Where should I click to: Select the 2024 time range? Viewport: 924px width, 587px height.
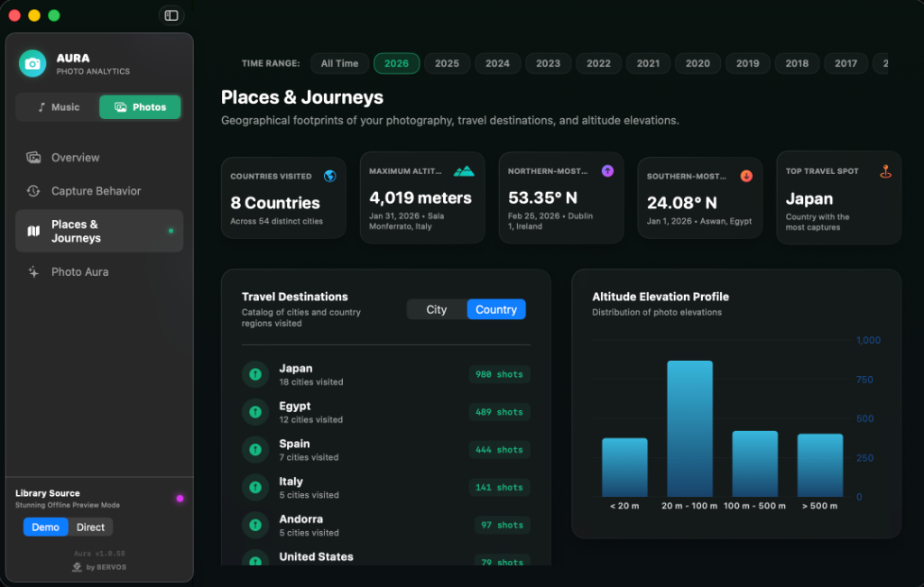point(497,64)
